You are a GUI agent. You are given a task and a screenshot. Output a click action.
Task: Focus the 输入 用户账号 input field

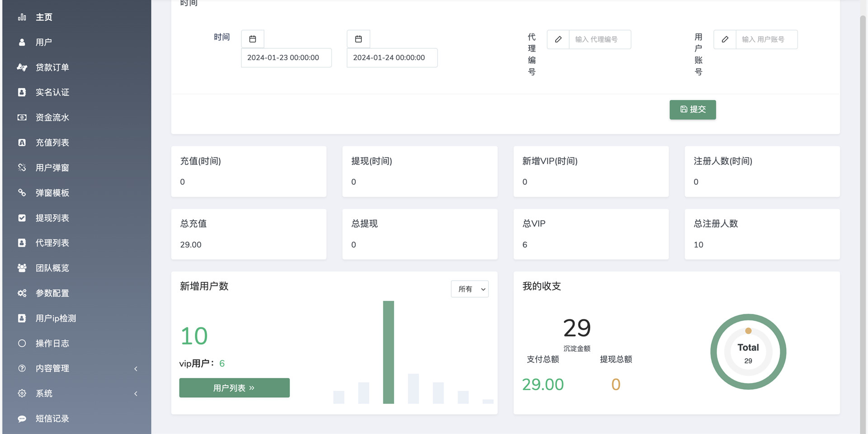(x=767, y=39)
